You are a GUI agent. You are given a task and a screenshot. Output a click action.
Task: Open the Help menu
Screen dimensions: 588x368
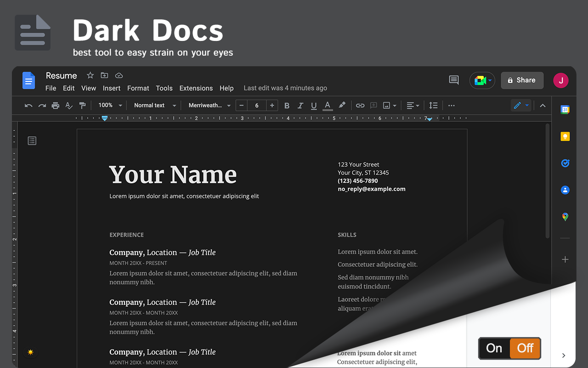click(x=226, y=88)
